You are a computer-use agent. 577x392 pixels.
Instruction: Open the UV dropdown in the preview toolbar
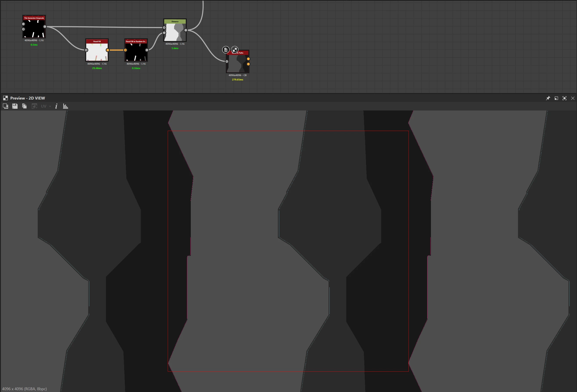(x=46, y=106)
